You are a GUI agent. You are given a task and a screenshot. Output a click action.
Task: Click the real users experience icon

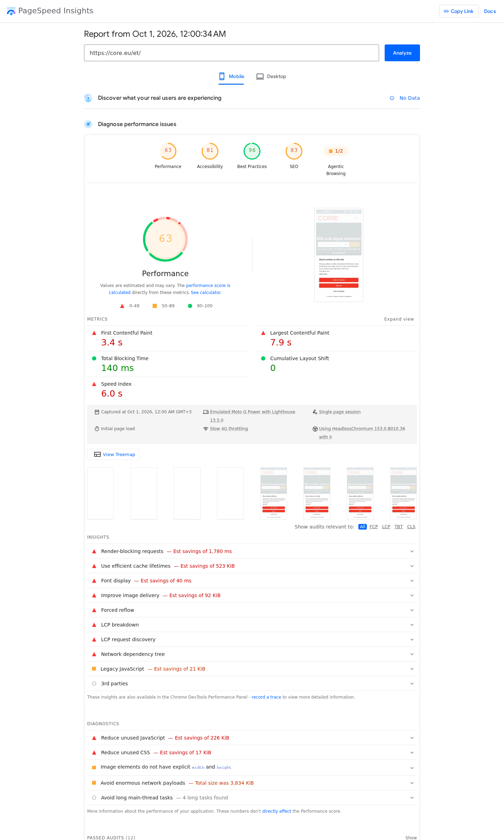pyautogui.click(x=88, y=98)
